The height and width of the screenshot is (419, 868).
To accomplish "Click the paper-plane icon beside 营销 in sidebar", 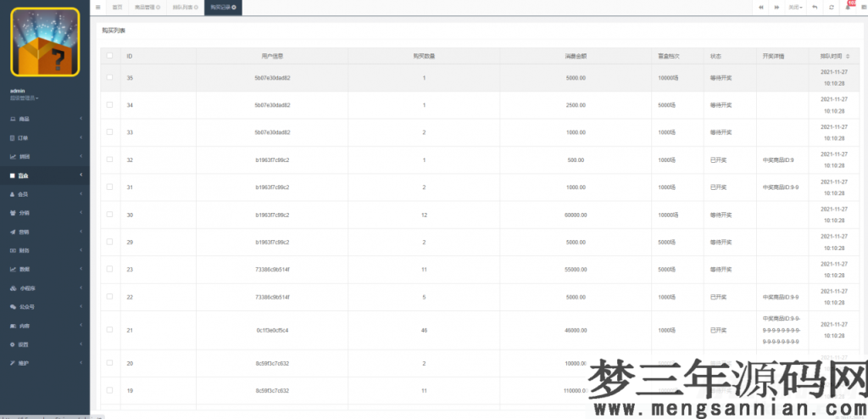I will 13,232.
